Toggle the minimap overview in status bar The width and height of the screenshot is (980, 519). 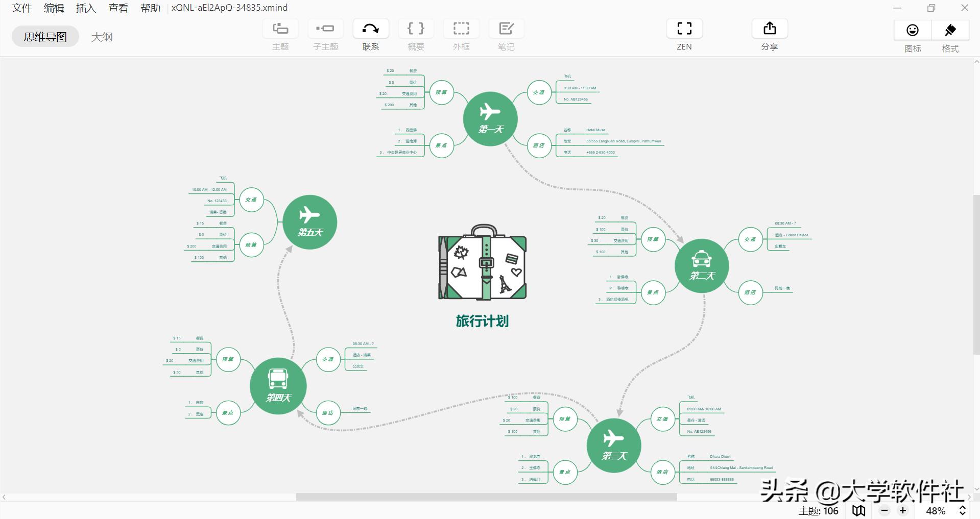coord(858,510)
